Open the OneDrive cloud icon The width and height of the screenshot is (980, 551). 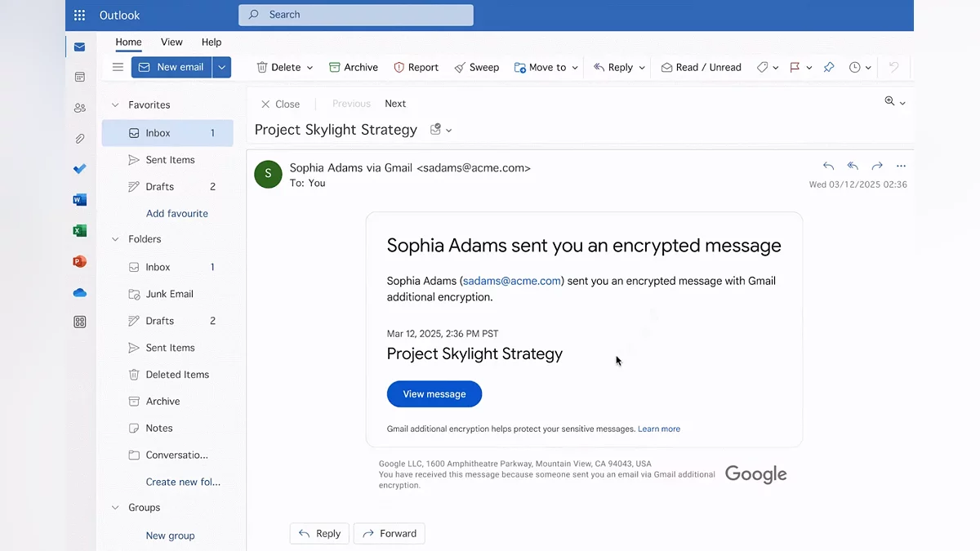point(79,292)
